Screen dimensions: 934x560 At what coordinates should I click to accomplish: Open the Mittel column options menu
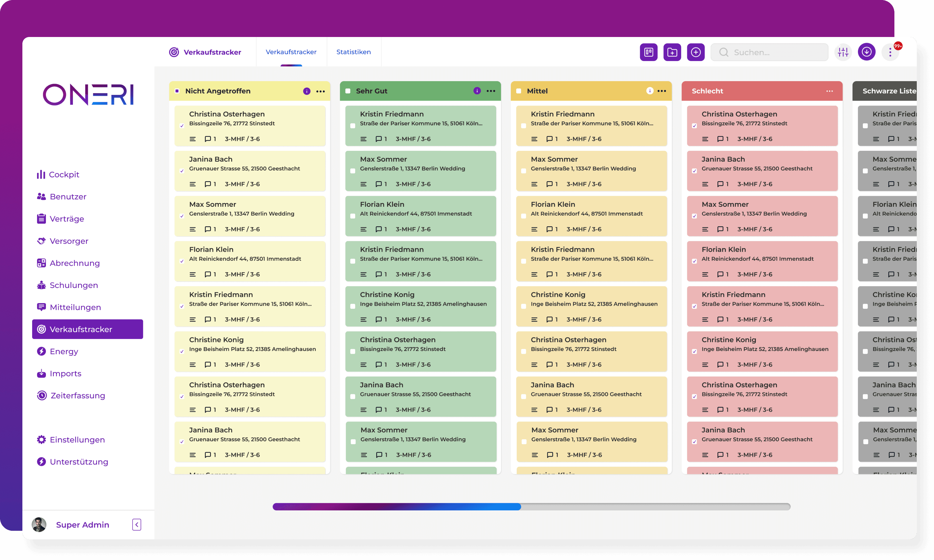click(662, 91)
